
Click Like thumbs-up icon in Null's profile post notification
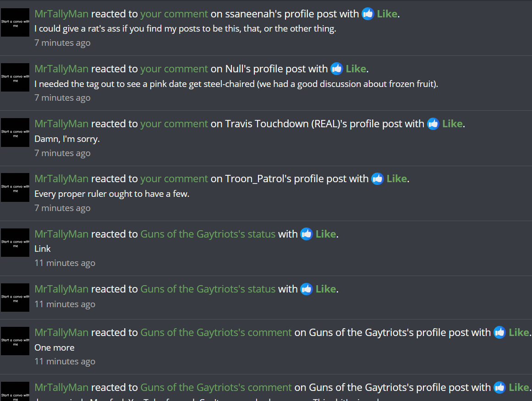[337, 69]
